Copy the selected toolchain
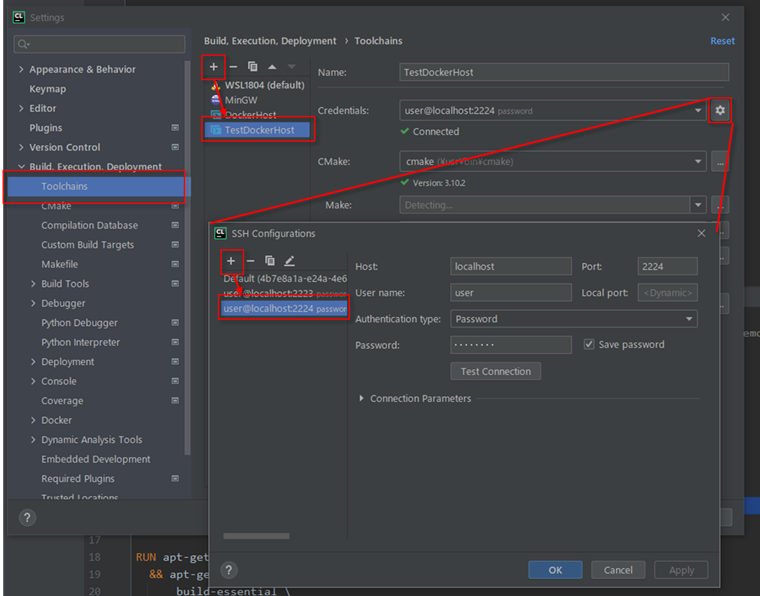 click(x=253, y=66)
